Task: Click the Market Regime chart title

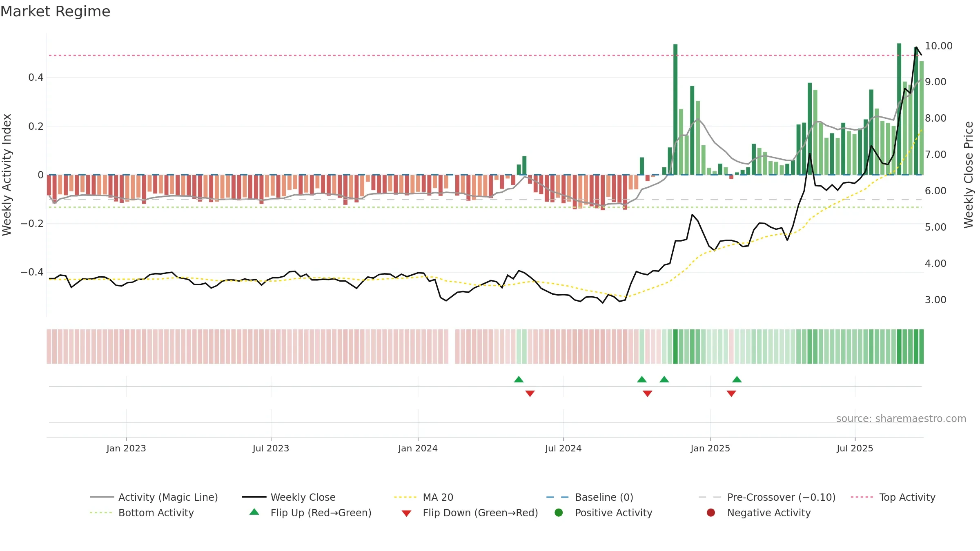Action: [x=55, y=11]
